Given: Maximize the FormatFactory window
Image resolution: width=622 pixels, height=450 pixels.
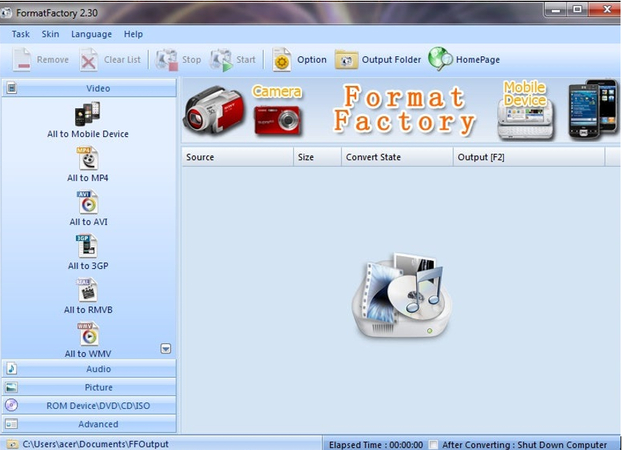Looking at the screenshot, I should [x=577, y=10].
